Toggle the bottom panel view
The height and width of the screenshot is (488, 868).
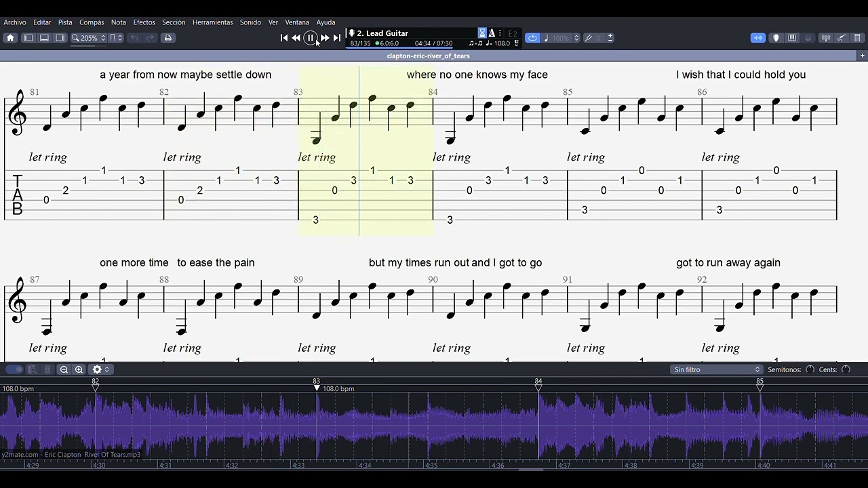pos(44,38)
